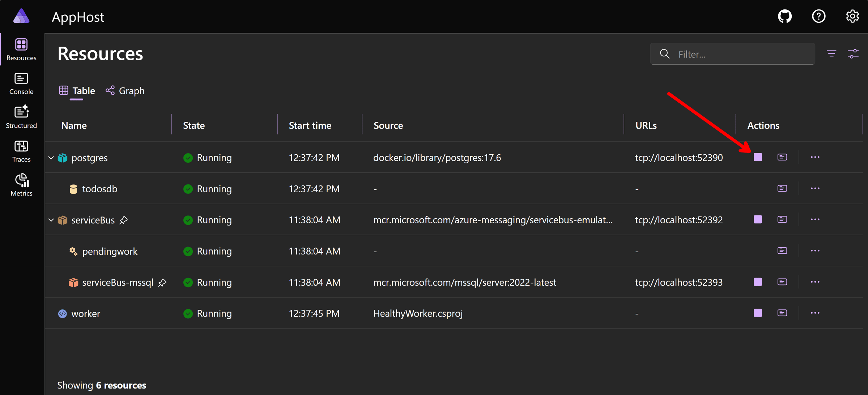Stop the serviceBus-mssql container
Screen dimensions: 868x395
tap(758, 282)
